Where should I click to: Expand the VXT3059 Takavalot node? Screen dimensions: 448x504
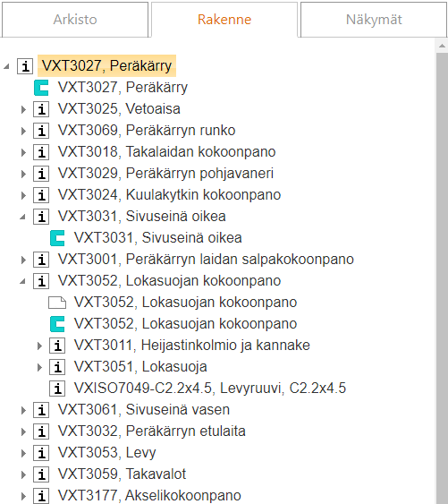[23, 475]
